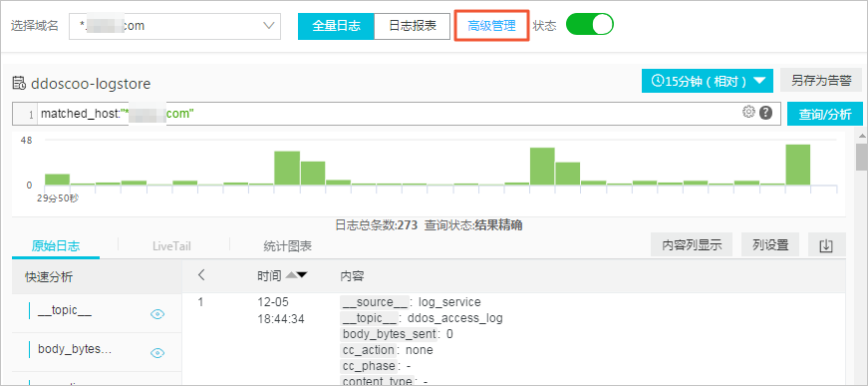This screenshot has width=868, height=386.
Task: Open the query settings gear icon
Action: tap(748, 113)
